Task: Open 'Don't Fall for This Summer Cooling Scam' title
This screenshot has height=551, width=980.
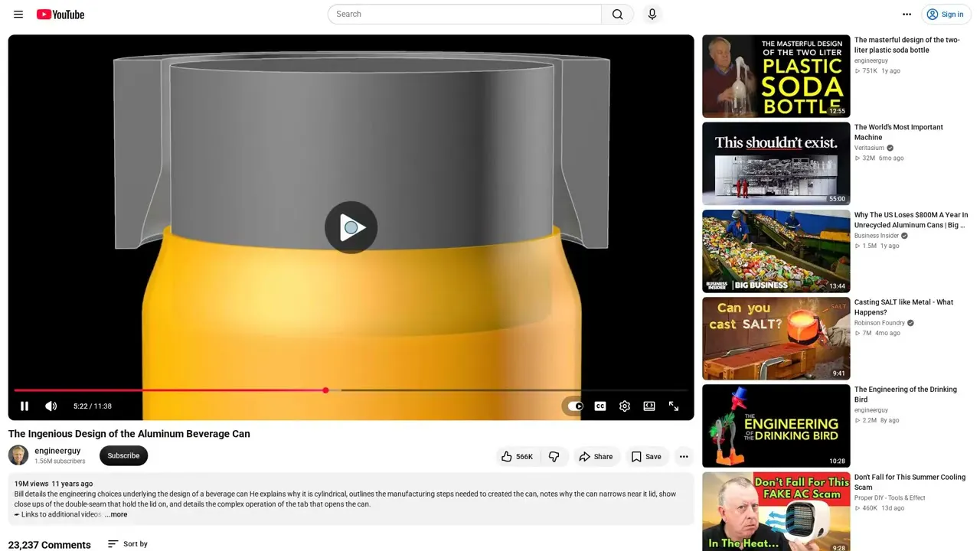Action: (910, 482)
